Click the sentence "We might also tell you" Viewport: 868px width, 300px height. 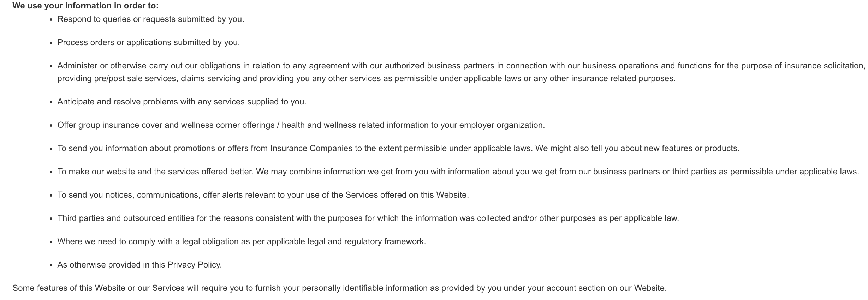637,148
